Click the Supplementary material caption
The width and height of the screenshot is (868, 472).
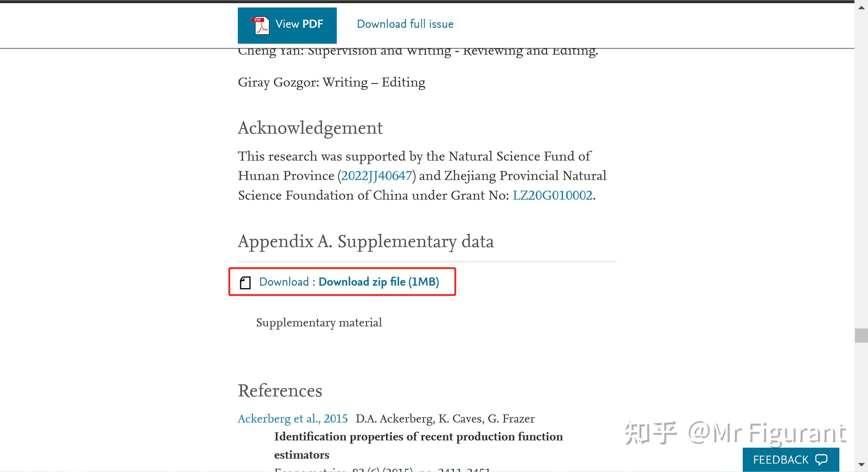click(319, 323)
